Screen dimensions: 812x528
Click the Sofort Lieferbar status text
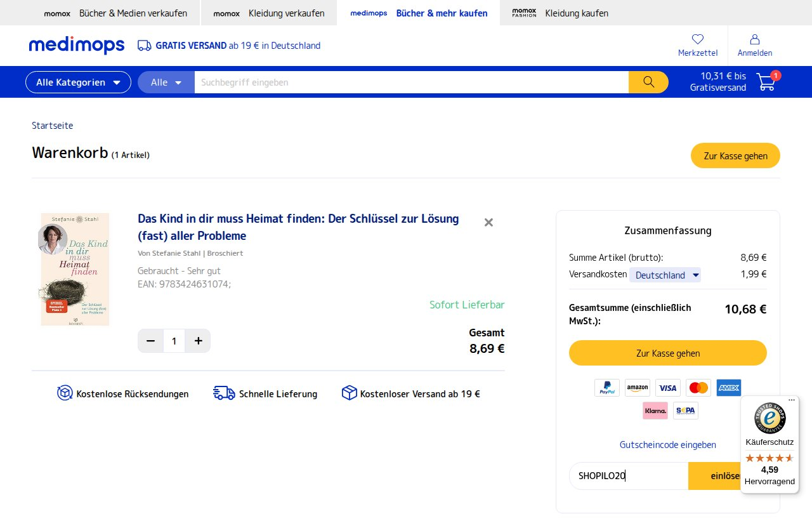point(467,305)
